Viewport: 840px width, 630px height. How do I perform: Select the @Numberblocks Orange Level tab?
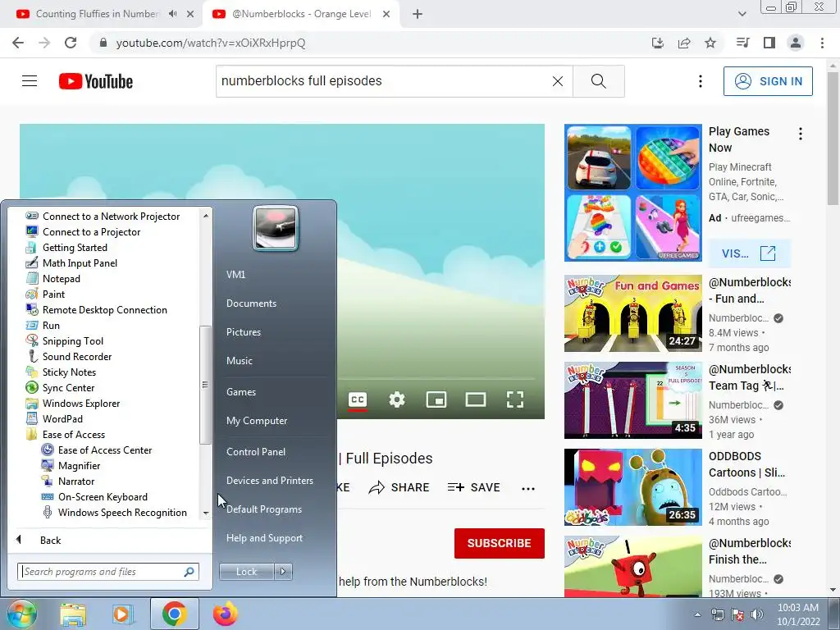point(301,14)
